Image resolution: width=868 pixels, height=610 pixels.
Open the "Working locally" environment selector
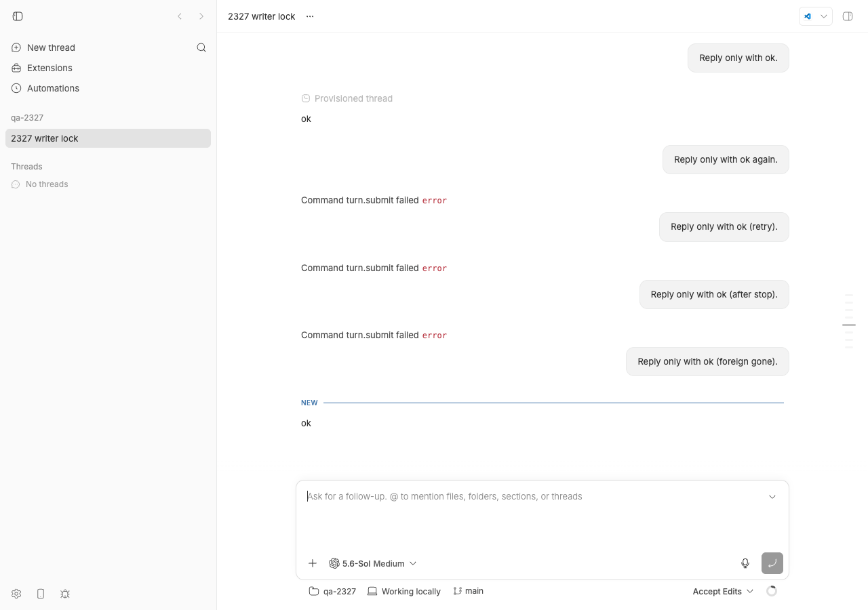(404, 591)
